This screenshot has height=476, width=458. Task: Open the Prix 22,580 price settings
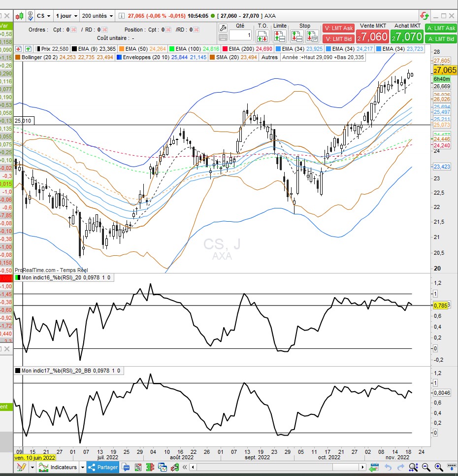[52, 49]
